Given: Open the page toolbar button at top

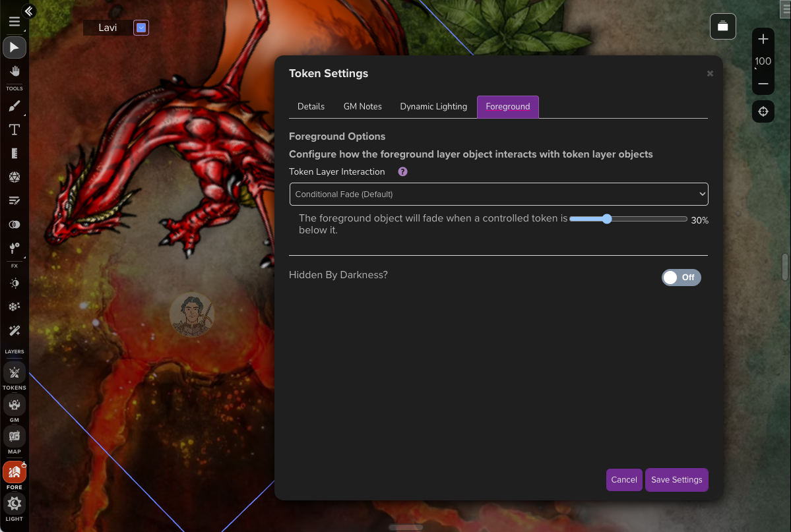Looking at the screenshot, I should (723, 26).
